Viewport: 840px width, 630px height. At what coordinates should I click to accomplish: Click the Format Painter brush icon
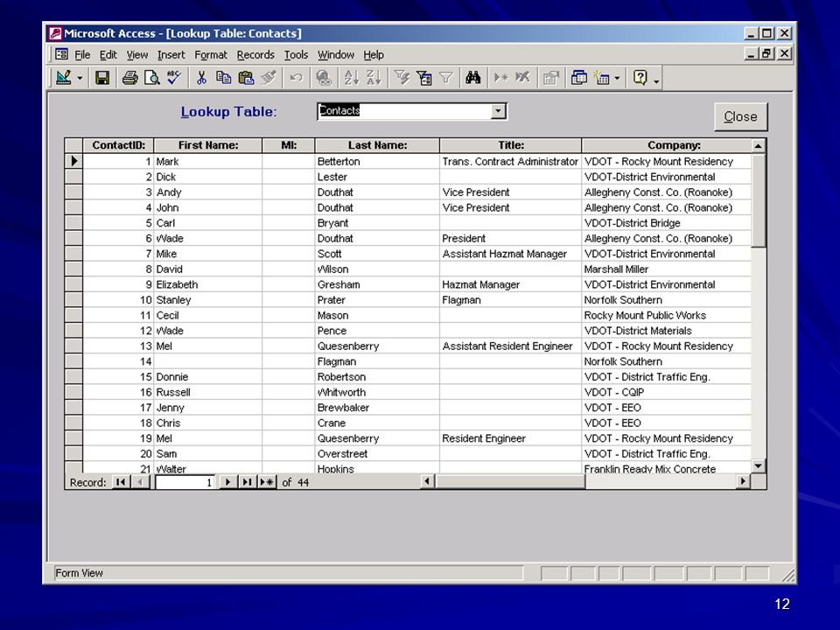tap(269, 78)
